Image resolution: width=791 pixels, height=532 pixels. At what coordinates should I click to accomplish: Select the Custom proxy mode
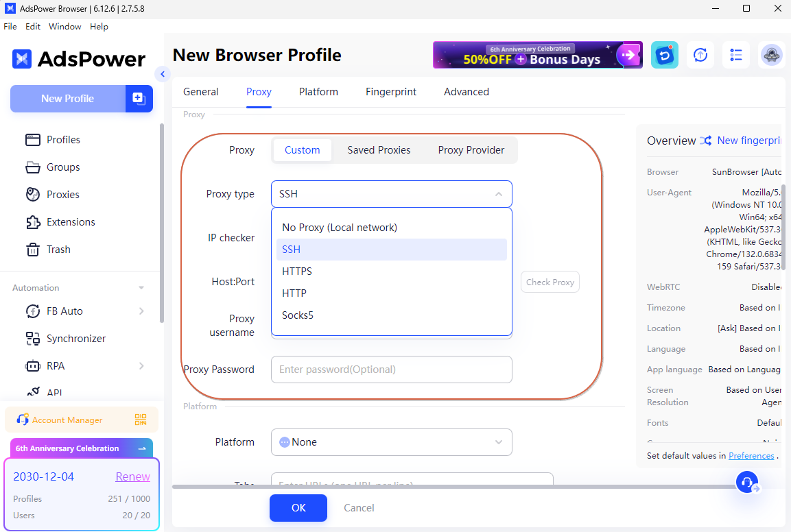click(302, 150)
